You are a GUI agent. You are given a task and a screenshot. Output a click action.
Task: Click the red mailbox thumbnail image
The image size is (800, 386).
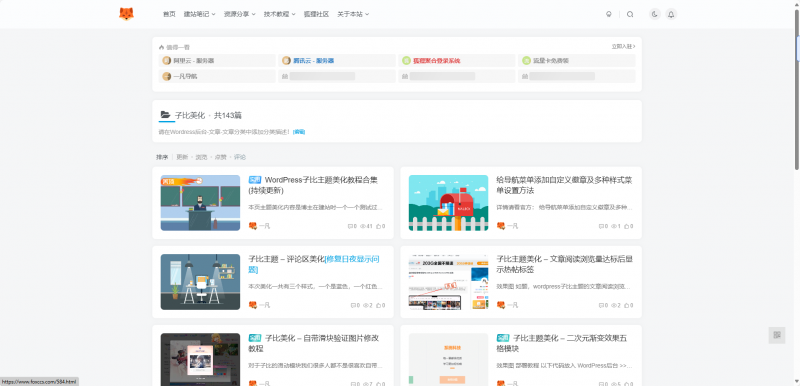pyautogui.click(x=448, y=203)
